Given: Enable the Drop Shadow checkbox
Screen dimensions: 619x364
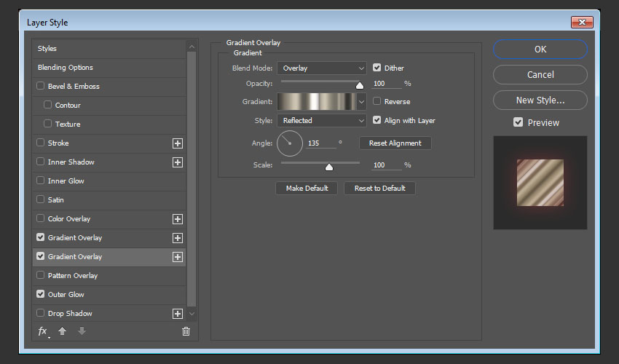Looking at the screenshot, I should (40, 313).
